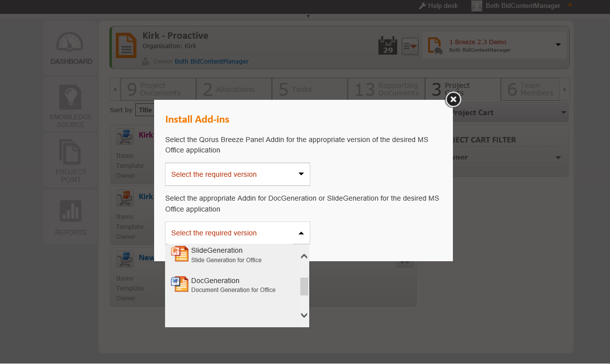Switch to the Project Documents tab

coord(159,89)
